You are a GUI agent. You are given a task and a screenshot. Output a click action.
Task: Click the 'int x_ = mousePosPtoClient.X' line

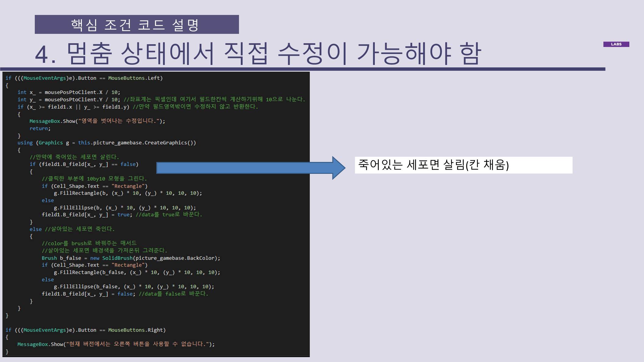point(69,92)
